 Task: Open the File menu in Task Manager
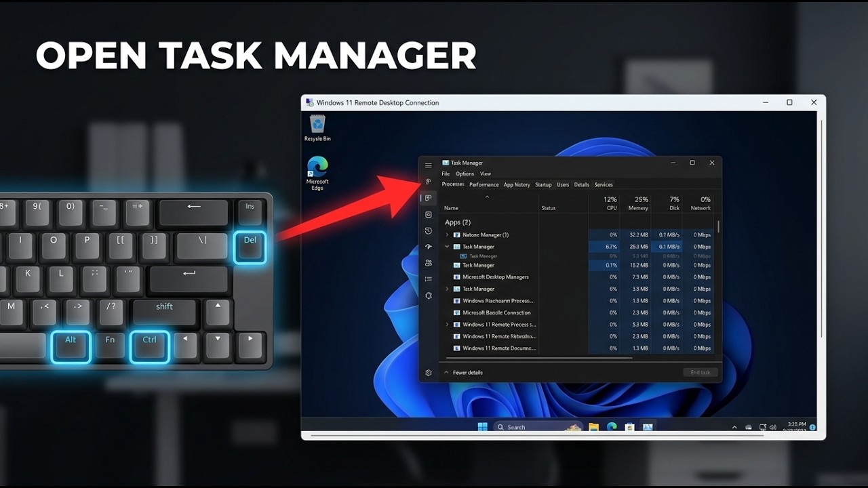click(x=446, y=174)
